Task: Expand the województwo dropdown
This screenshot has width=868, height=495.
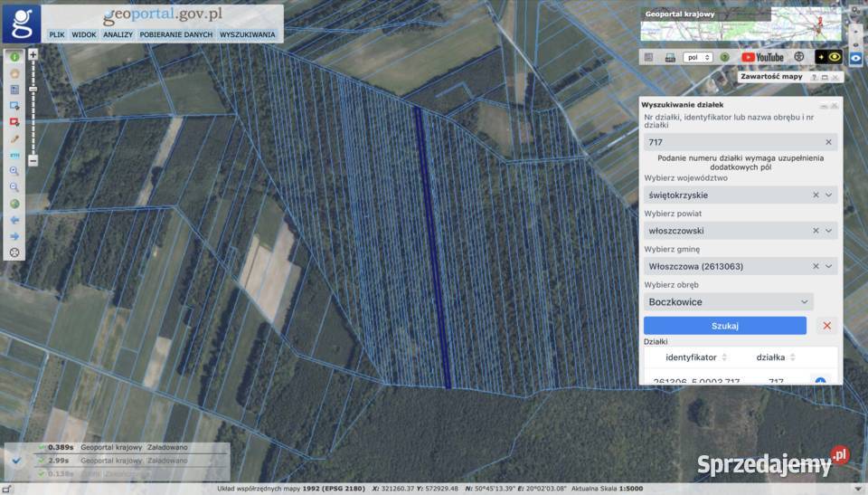Action: (829, 195)
